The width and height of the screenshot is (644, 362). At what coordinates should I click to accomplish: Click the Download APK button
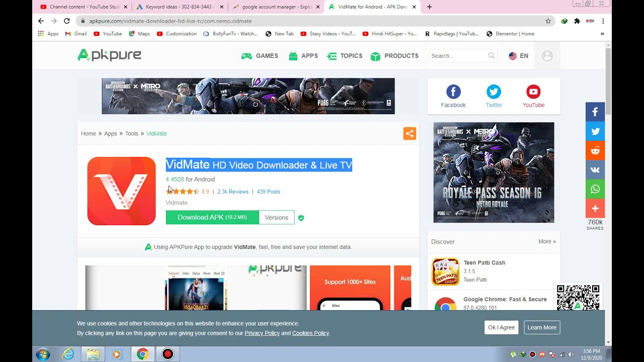[x=212, y=217]
